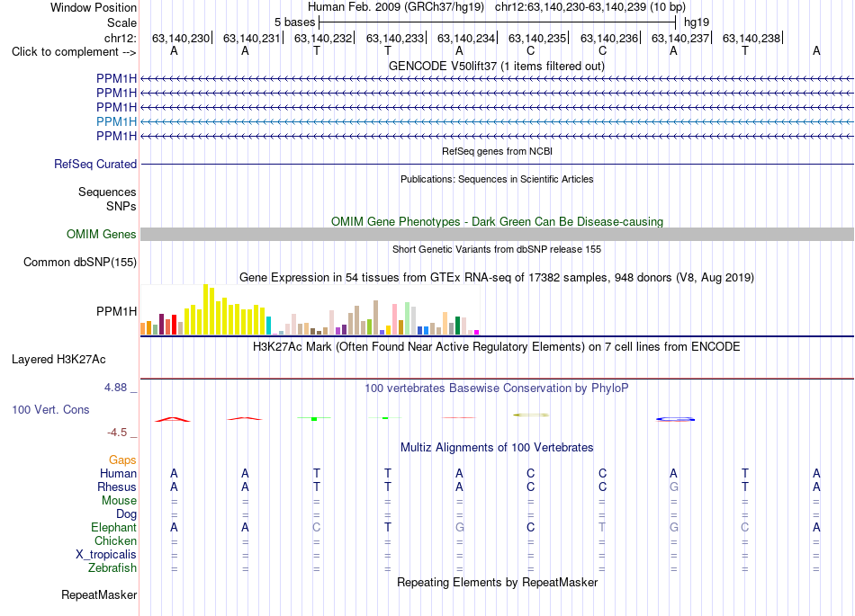Click the Layered H3K27Ac track label
This screenshot has width=855, height=616.
click(58, 359)
